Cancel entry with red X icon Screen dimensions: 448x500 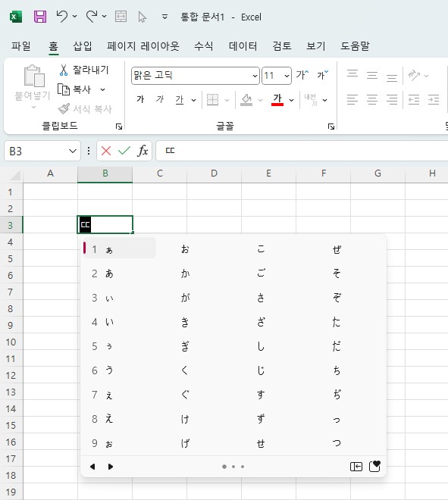click(106, 151)
